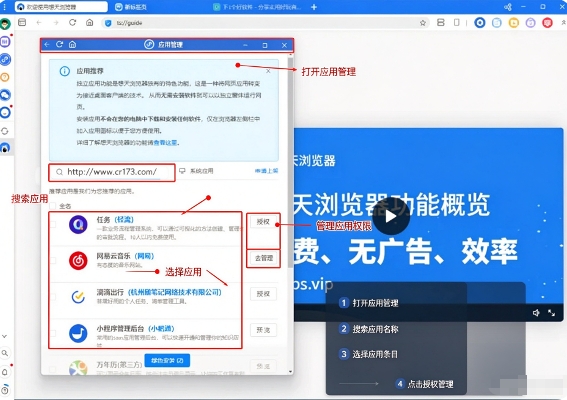Open the orange question-mark sidebar icon
The height and width of the screenshot is (400, 567).
5,77
